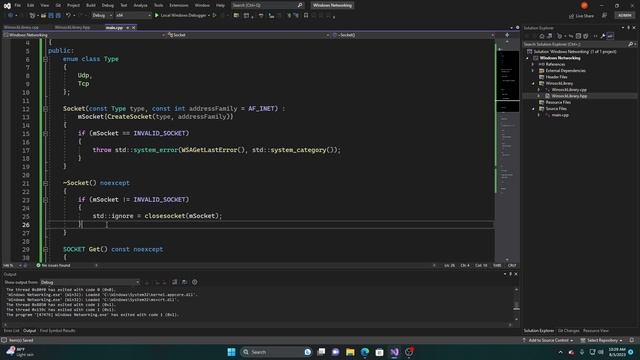Image resolution: width=640 pixels, height=360 pixels.
Task: Switch to the Git Changes tab
Action: click(x=568, y=331)
